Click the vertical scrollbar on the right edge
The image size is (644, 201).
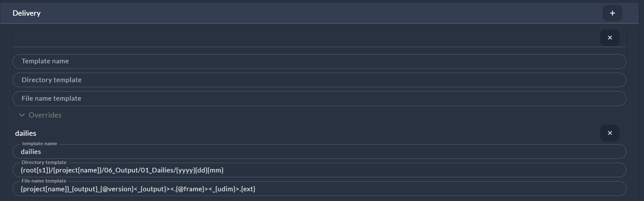[641, 100]
